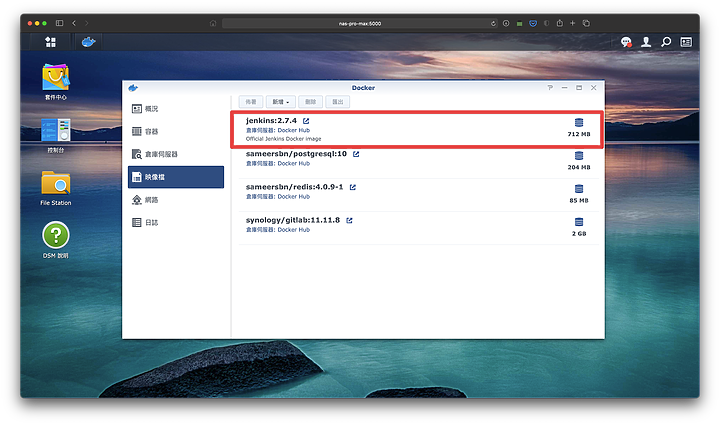This screenshot has width=720, height=425.
Task: Click the Docker window help question mark
Action: pyautogui.click(x=550, y=88)
